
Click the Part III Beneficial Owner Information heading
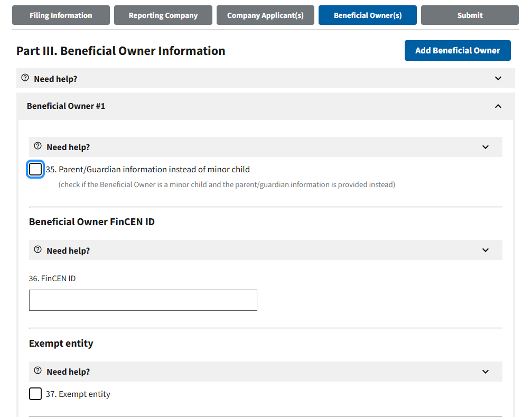click(x=121, y=51)
